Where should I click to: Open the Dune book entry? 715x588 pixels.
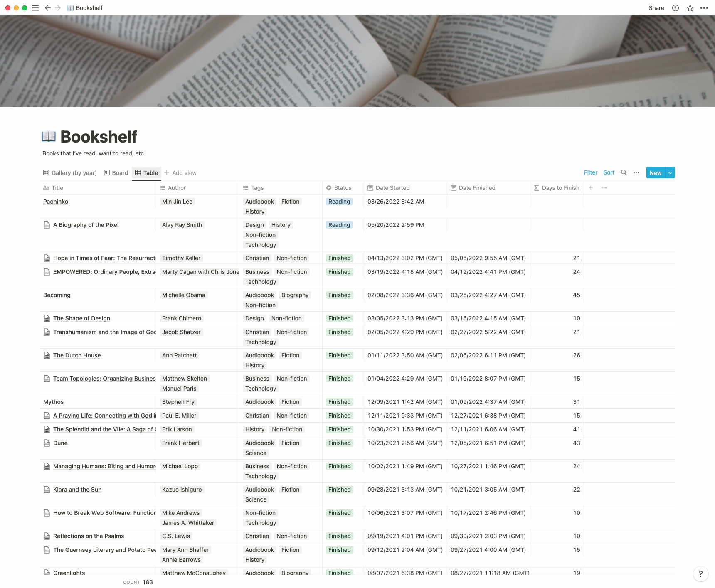point(60,443)
